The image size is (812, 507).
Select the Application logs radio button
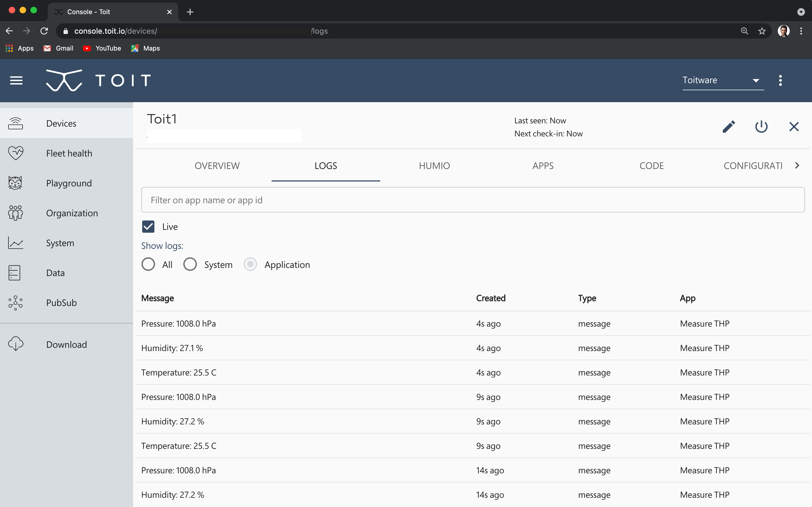point(250,264)
